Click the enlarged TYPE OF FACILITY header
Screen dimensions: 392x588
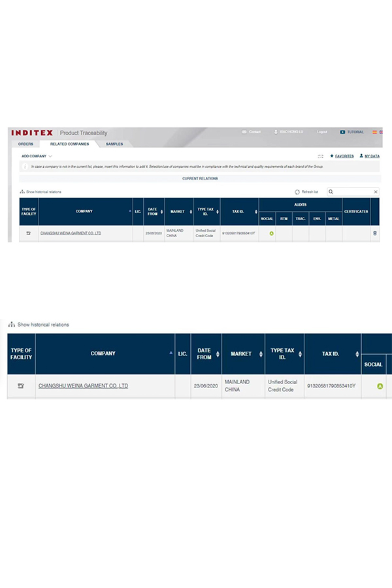pos(21,353)
